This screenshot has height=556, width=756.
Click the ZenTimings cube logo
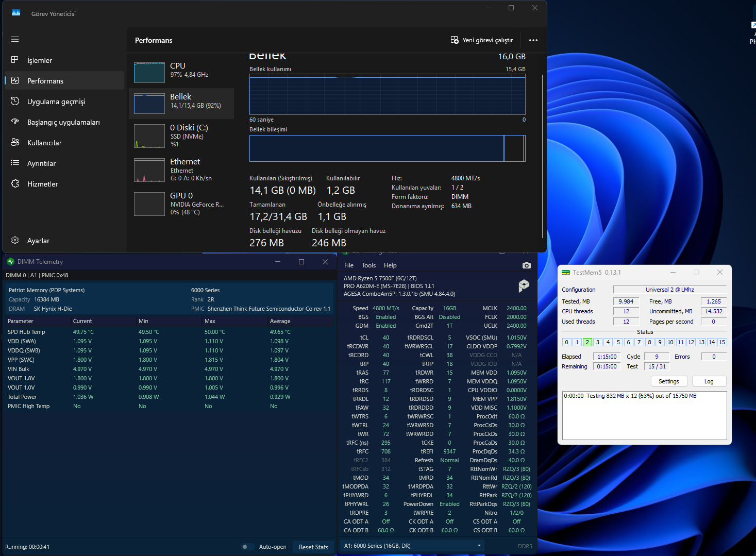coord(524,285)
